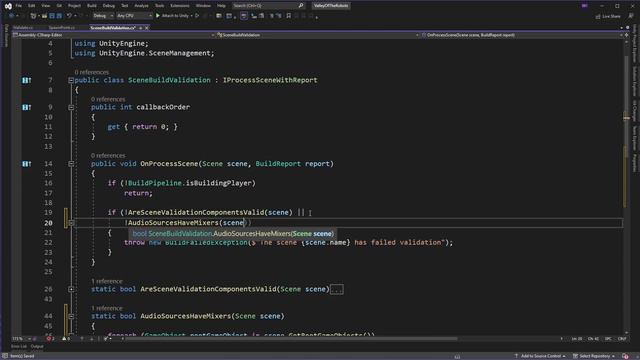This screenshot has width=640, height=360.
Task: Open the Build menu
Action: pyautogui.click(x=92, y=6)
